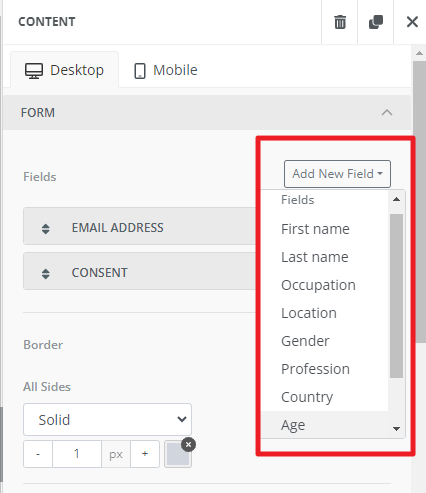
Task: Select First name from the field list
Action: coord(315,229)
